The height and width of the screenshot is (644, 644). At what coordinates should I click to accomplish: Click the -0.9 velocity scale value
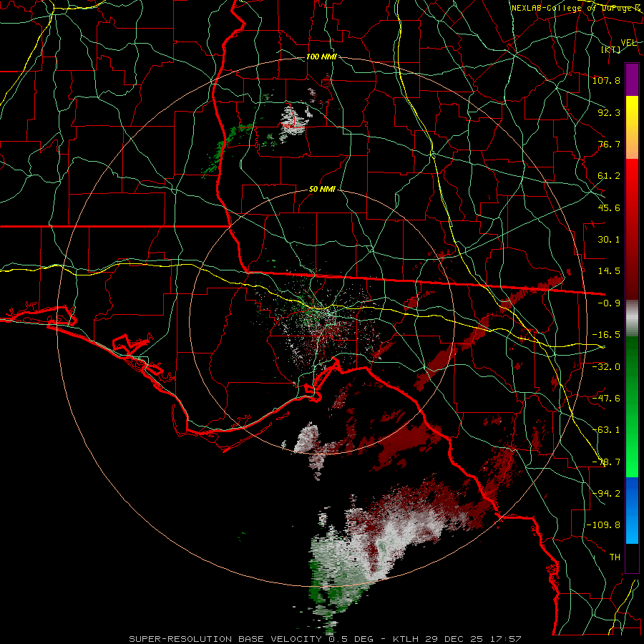click(x=609, y=303)
